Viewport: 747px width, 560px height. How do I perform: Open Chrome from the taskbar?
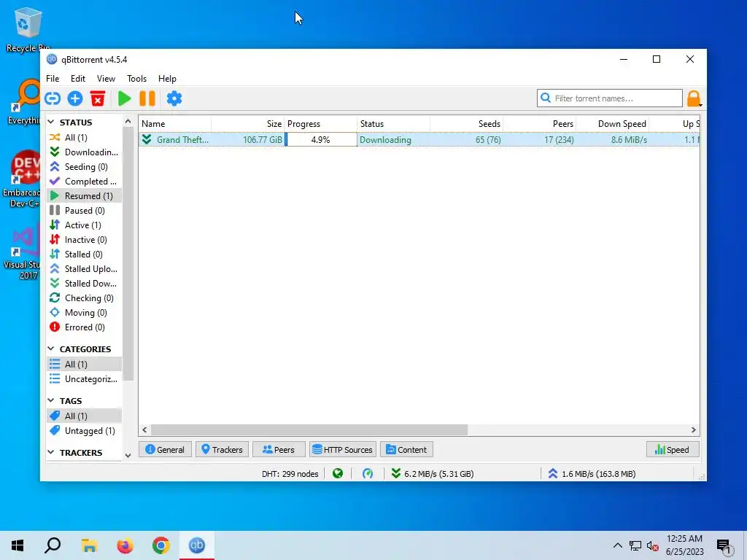[x=161, y=545]
